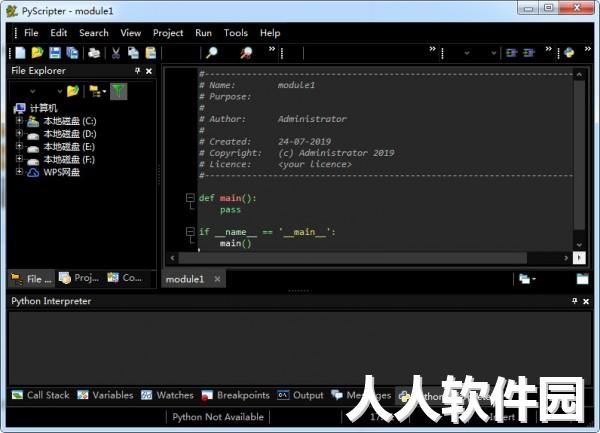The width and height of the screenshot is (600, 433).
Task: Click the Copy toolbar icon
Action: tap(133, 53)
